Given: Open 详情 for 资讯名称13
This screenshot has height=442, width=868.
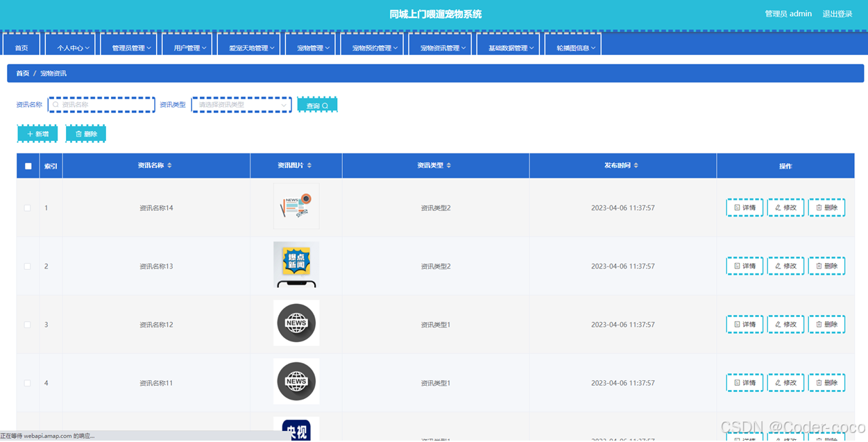Looking at the screenshot, I should click(744, 266).
